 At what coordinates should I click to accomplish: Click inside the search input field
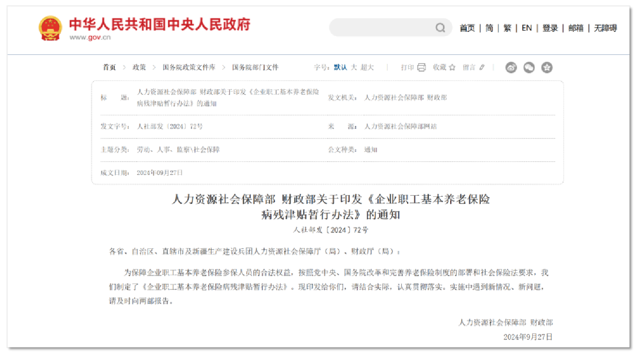(384, 28)
